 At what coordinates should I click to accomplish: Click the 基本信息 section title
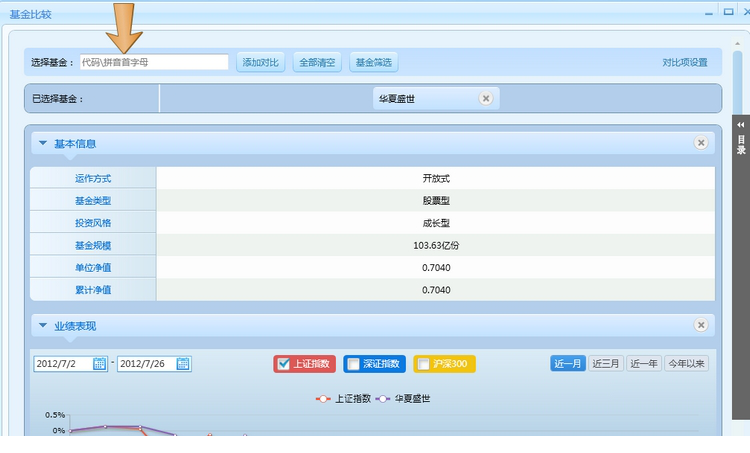pos(75,144)
